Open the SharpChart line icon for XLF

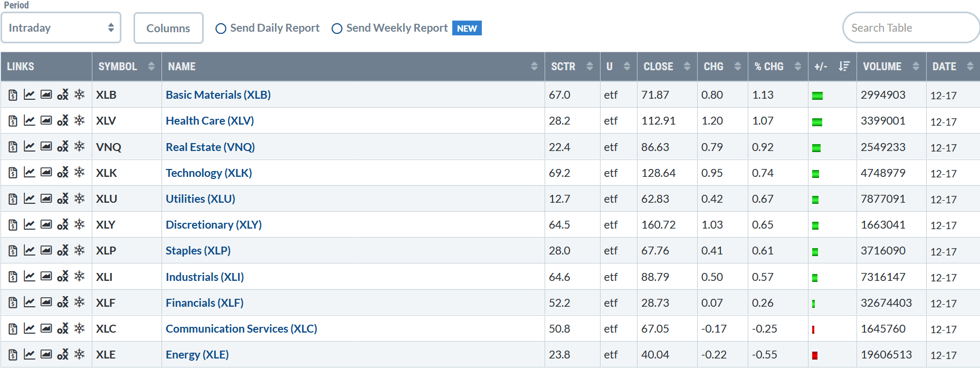point(30,303)
